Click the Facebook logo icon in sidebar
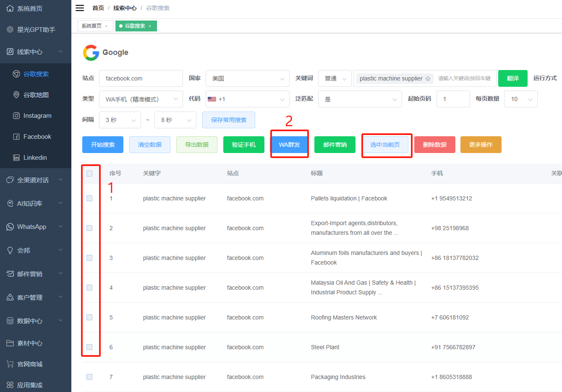This screenshot has width=562, height=392. click(16, 137)
